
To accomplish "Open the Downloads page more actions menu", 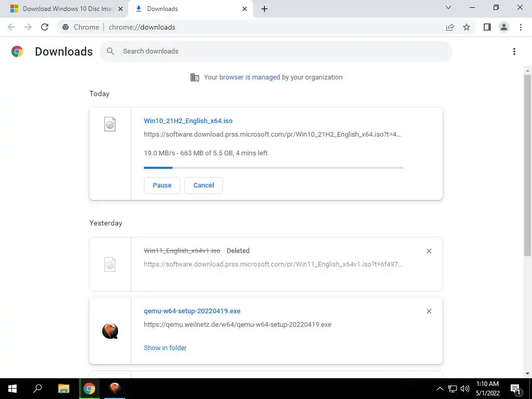I will [514, 51].
